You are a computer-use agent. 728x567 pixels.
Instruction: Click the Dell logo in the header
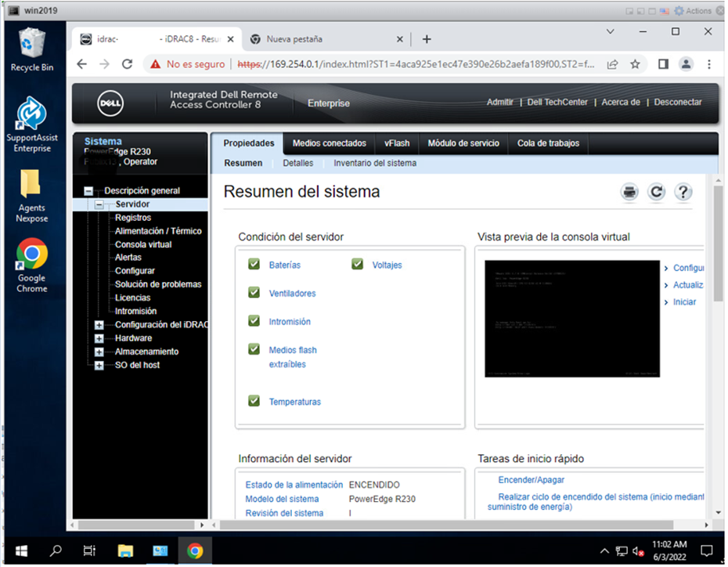[110, 103]
